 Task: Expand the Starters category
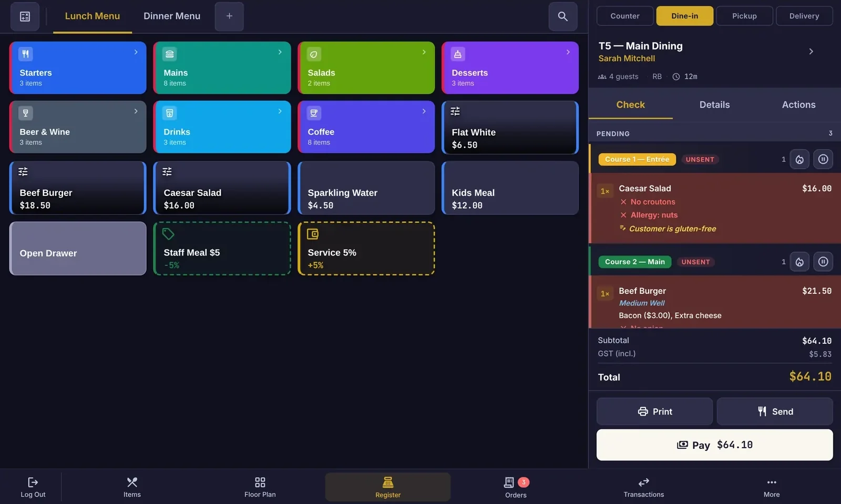[78, 68]
